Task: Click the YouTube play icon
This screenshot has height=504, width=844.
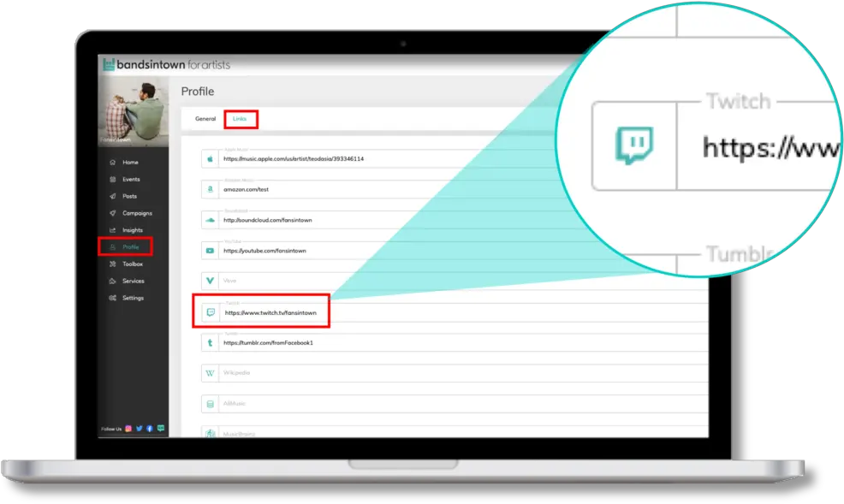Action: [x=211, y=251]
